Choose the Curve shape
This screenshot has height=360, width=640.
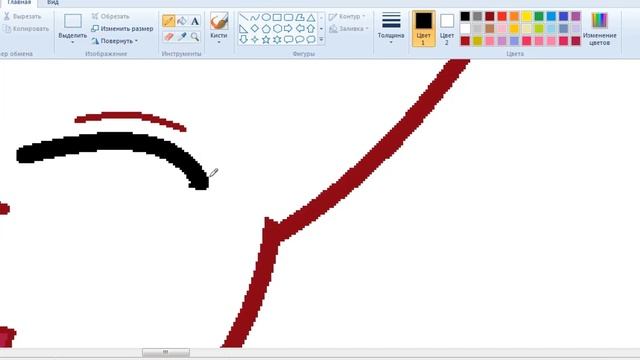pos(255,18)
